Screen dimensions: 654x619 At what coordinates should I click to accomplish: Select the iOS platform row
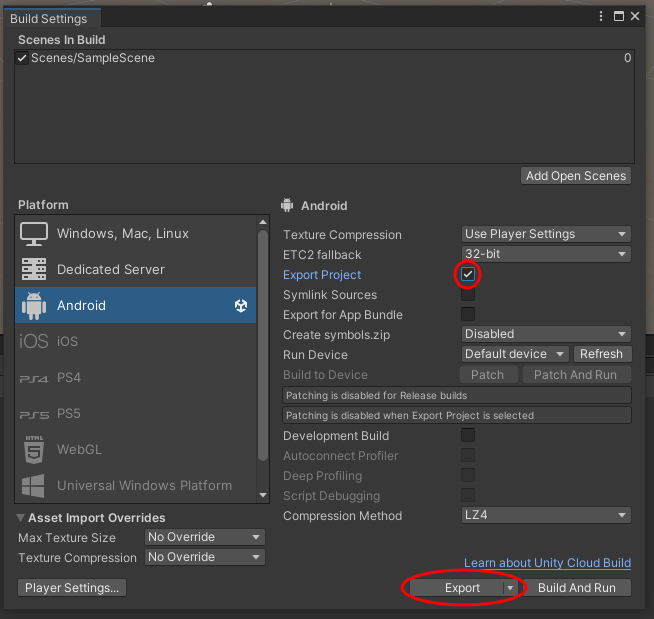click(x=136, y=341)
